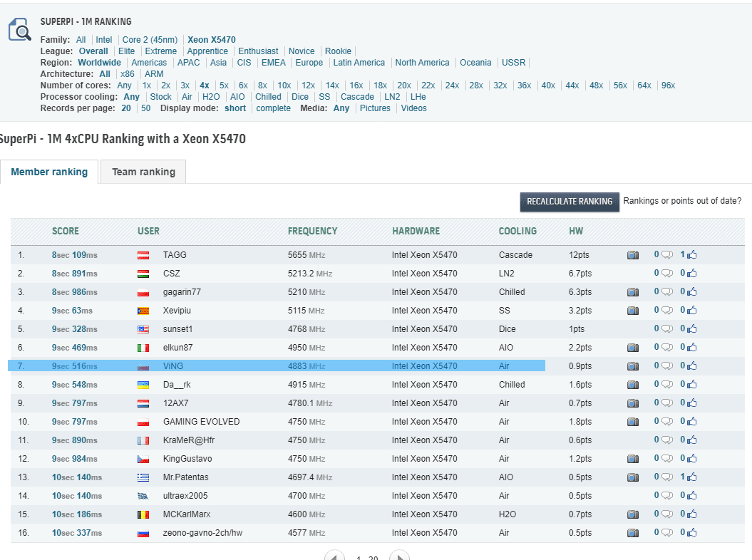
Task: Open camera icon in Da__rk row
Action: (x=632, y=385)
